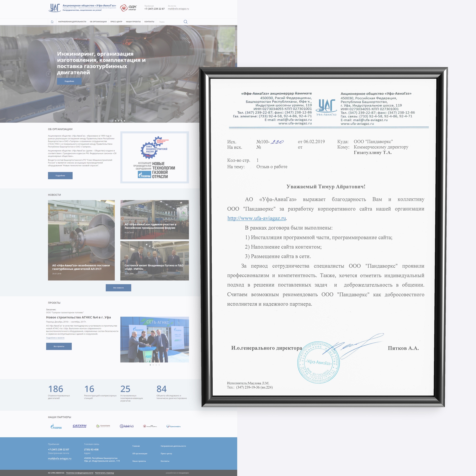Open the Пресс-центр menu item
Image resolution: width=476 pixels, height=476 pixels.
coord(116,22)
